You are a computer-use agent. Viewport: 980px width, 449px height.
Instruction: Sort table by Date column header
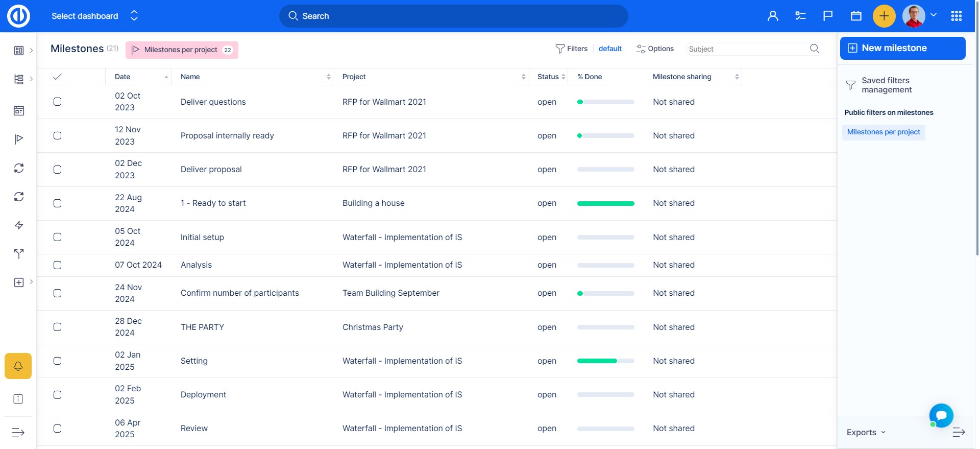(122, 77)
